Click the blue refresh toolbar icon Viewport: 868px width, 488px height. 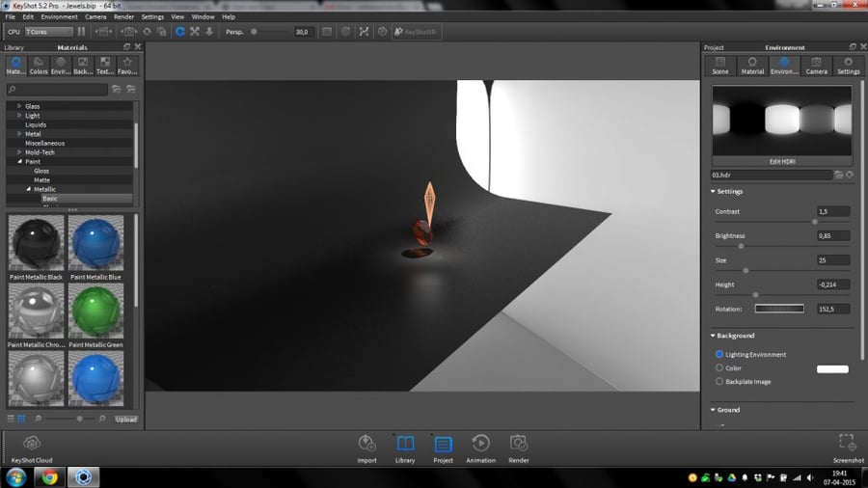[180, 32]
